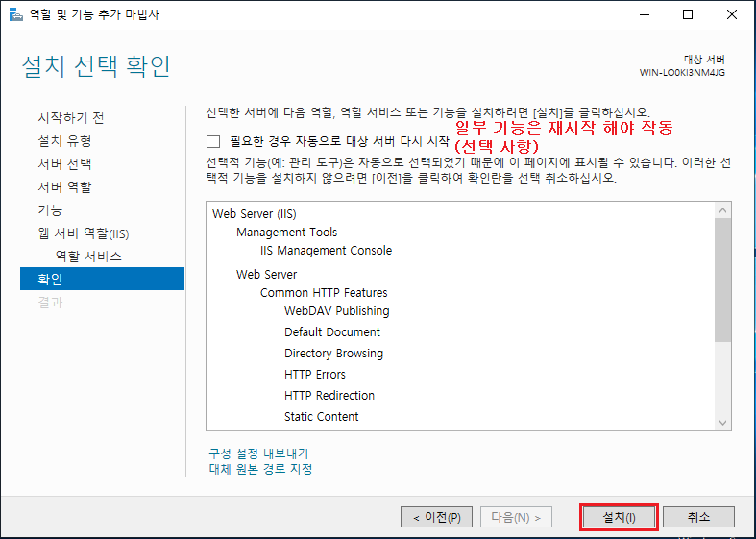Open the 구성 설정 내보내기 link
The image size is (756, 539).
(x=258, y=453)
